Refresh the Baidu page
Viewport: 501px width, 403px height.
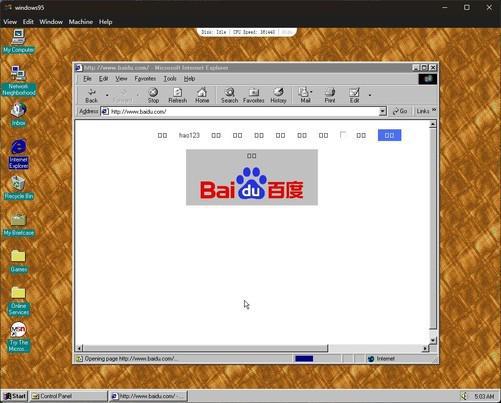coord(177,95)
